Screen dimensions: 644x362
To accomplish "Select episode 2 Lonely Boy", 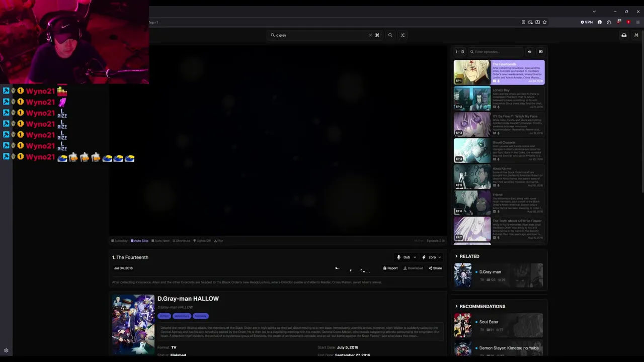I will 499,99.
